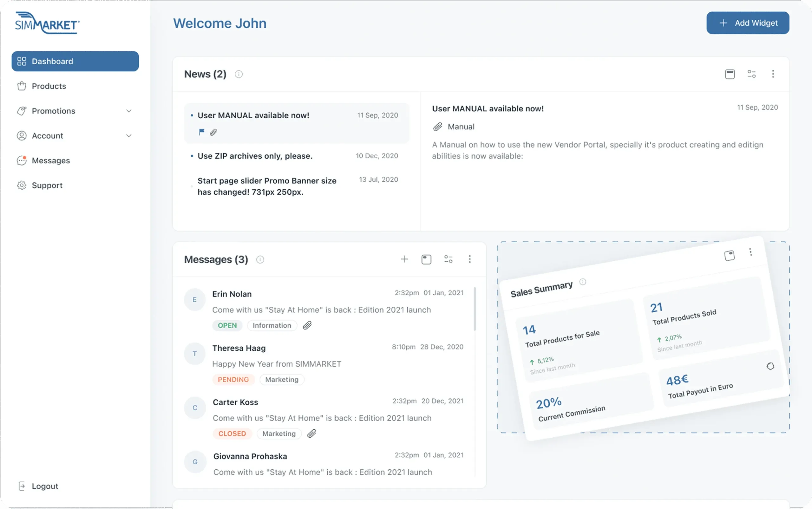Open the Messages sidebar item
The image size is (812, 509).
pos(75,160)
